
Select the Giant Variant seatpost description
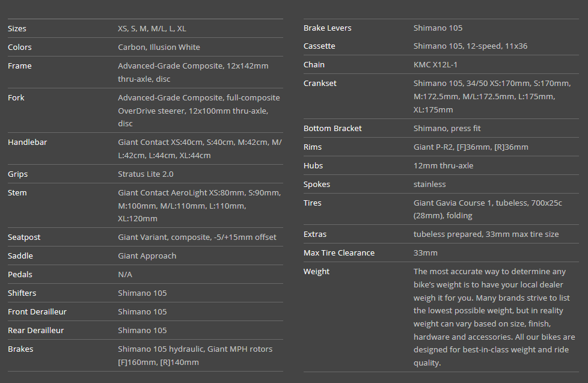[x=197, y=237]
